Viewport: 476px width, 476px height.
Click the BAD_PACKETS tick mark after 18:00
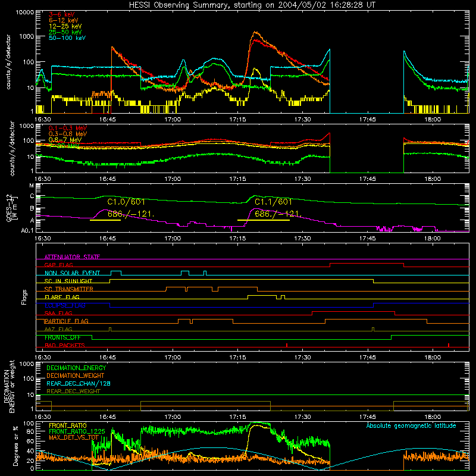pyautogui.click(x=449, y=345)
